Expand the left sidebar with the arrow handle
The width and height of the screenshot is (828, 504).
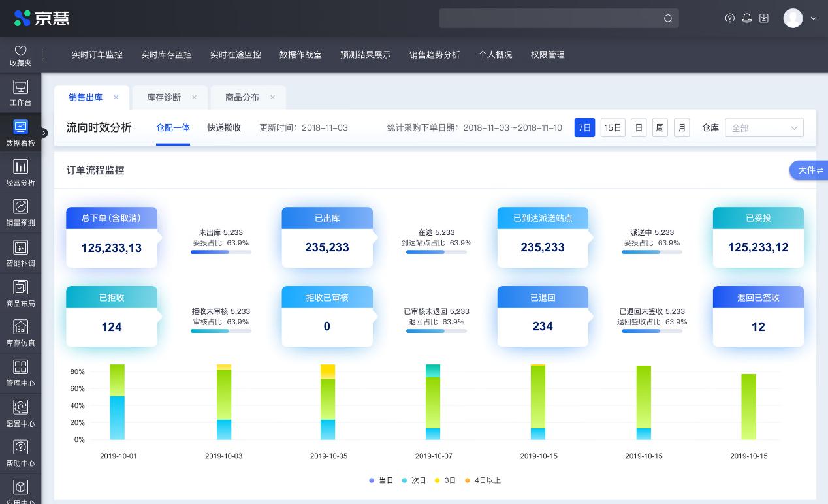tap(44, 133)
